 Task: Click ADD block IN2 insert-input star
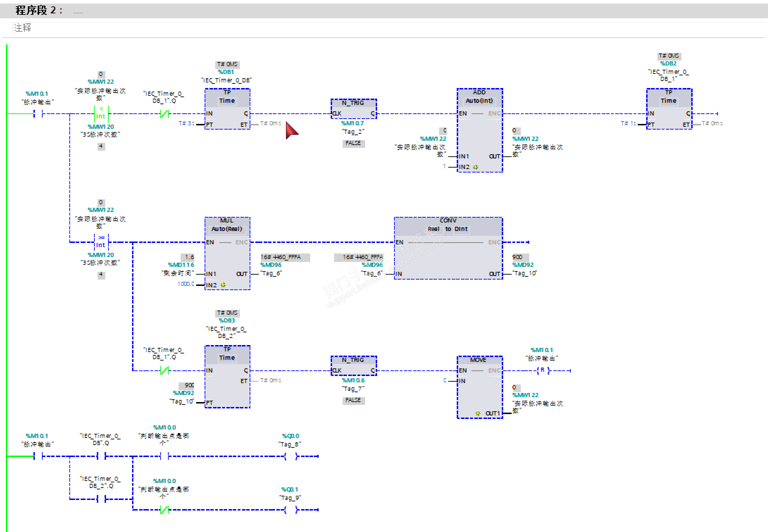point(475,167)
